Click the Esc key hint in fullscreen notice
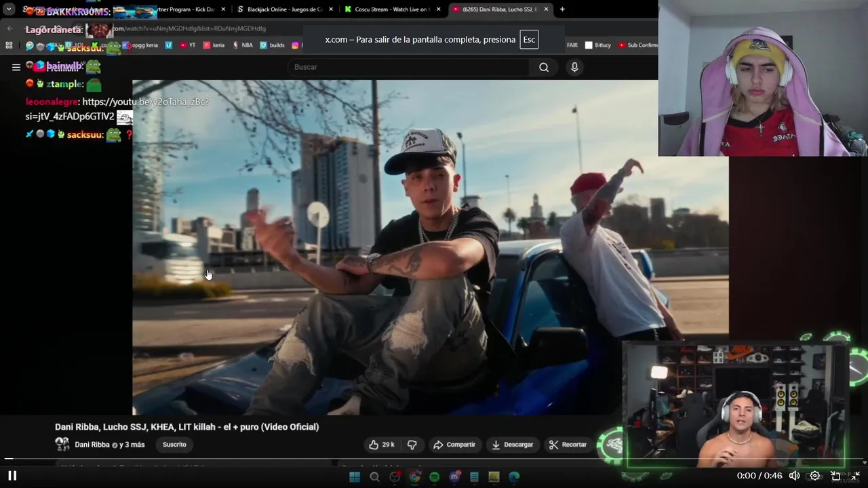The width and height of the screenshot is (868, 488). [529, 39]
